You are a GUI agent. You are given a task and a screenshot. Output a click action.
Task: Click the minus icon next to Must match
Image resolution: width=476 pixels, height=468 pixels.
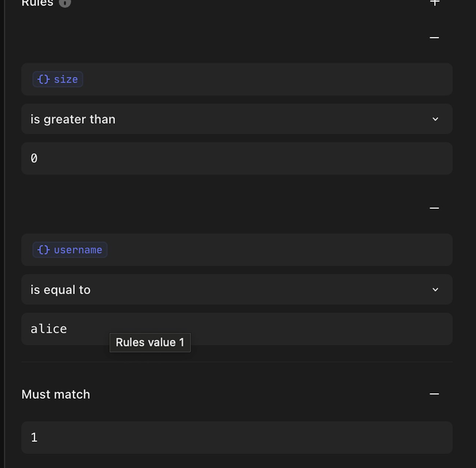pos(434,394)
